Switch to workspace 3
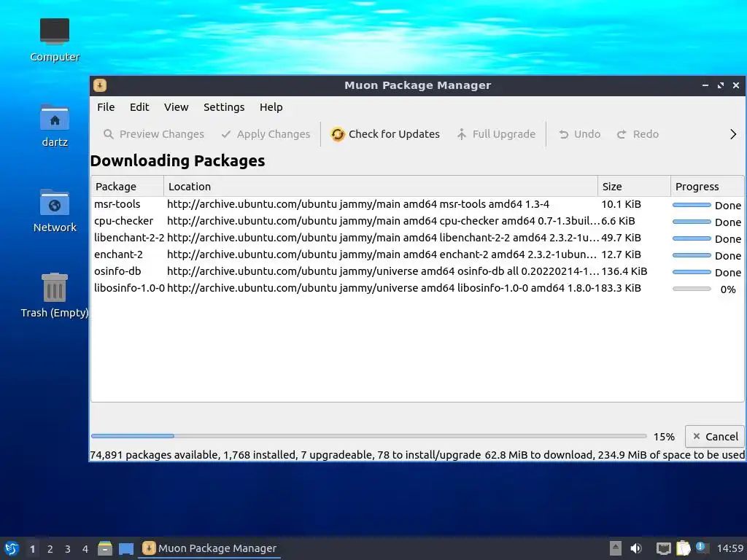 tap(68, 549)
